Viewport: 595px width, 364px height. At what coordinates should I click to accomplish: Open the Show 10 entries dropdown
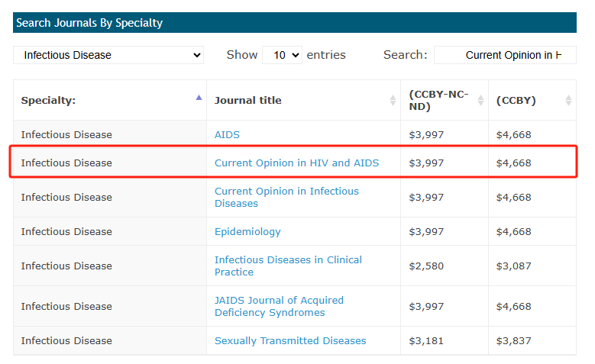pos(282,55)
